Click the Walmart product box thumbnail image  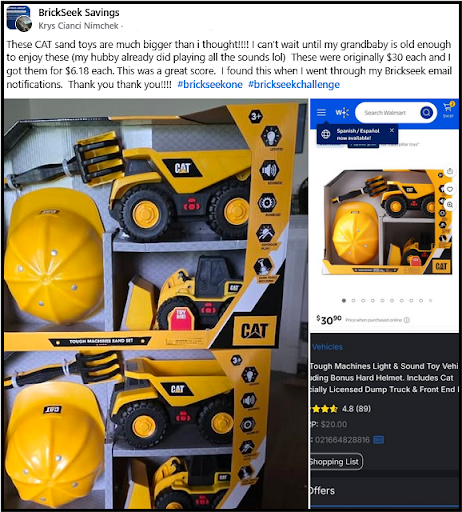click(387, 222)
